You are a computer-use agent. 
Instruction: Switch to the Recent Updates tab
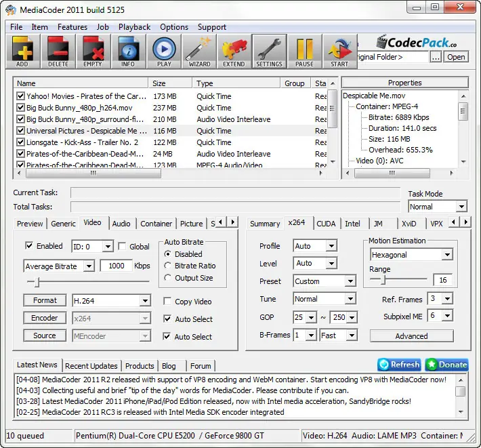91,366
